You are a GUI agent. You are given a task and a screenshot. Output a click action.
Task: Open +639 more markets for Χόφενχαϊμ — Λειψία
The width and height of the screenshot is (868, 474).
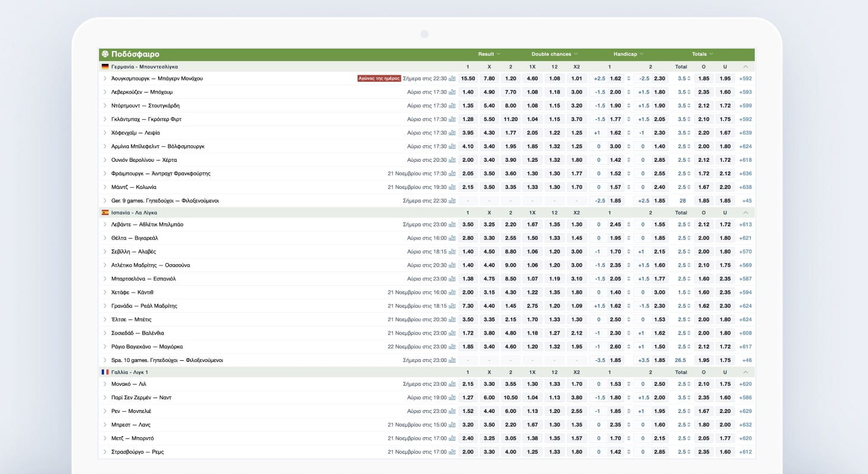point(745,133)
